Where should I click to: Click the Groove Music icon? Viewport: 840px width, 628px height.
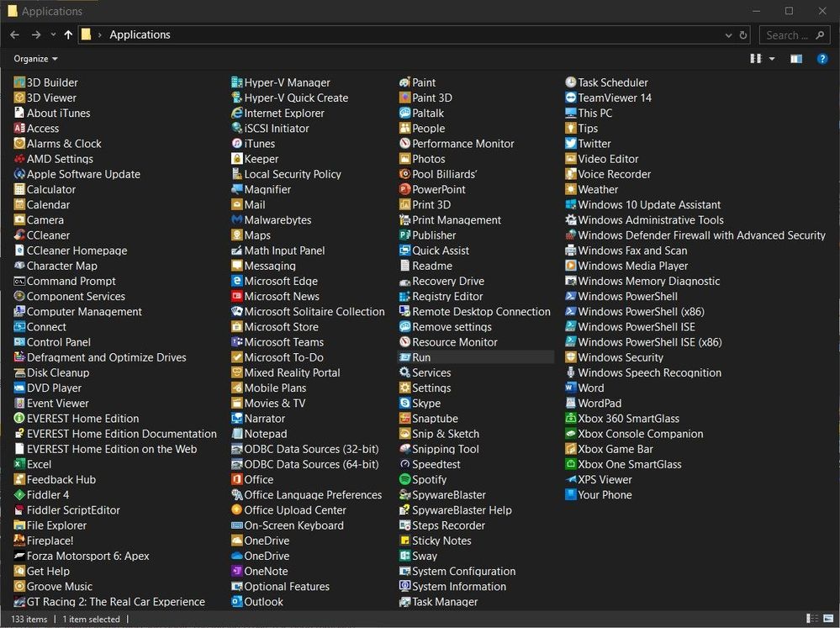click(19, 587)
